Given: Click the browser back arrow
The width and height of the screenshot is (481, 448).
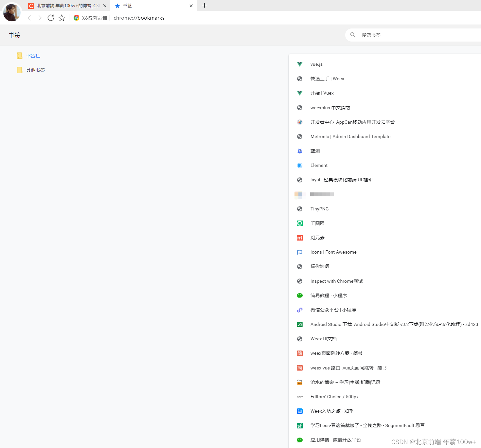Looking at the screenshot, I should (29, 18).
